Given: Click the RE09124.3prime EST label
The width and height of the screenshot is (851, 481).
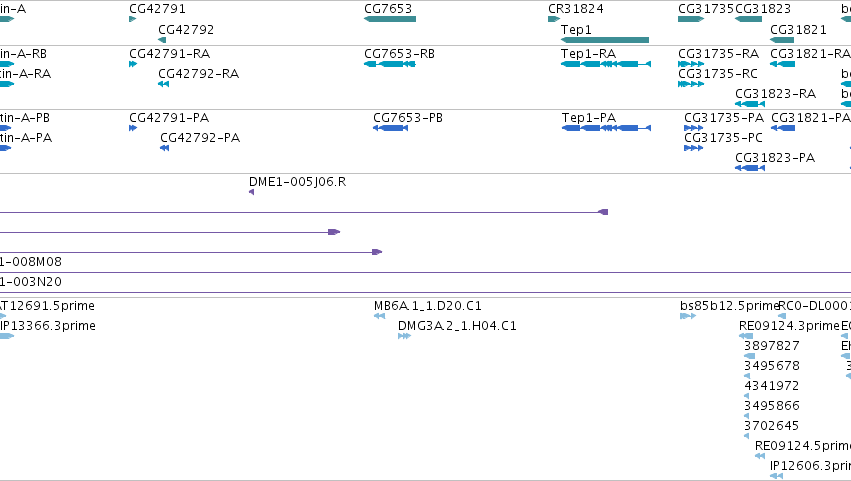Looking at the screenshot, I should (789, 326).
